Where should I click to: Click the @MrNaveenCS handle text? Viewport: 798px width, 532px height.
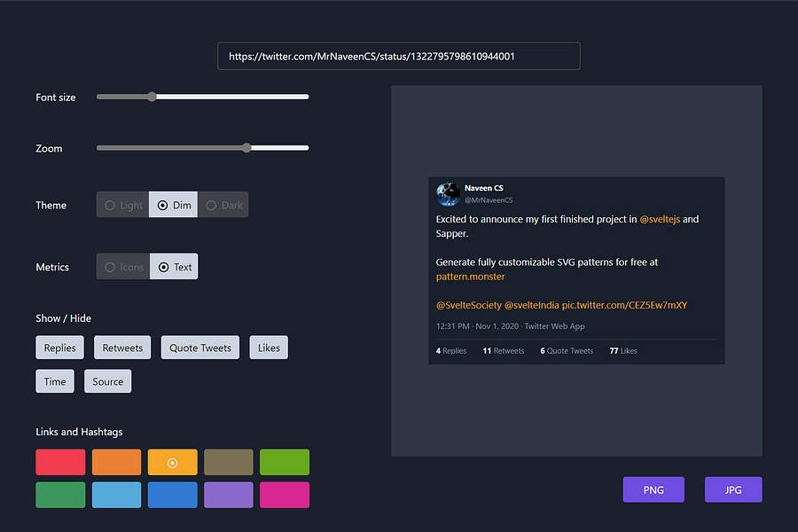(489, 200)
